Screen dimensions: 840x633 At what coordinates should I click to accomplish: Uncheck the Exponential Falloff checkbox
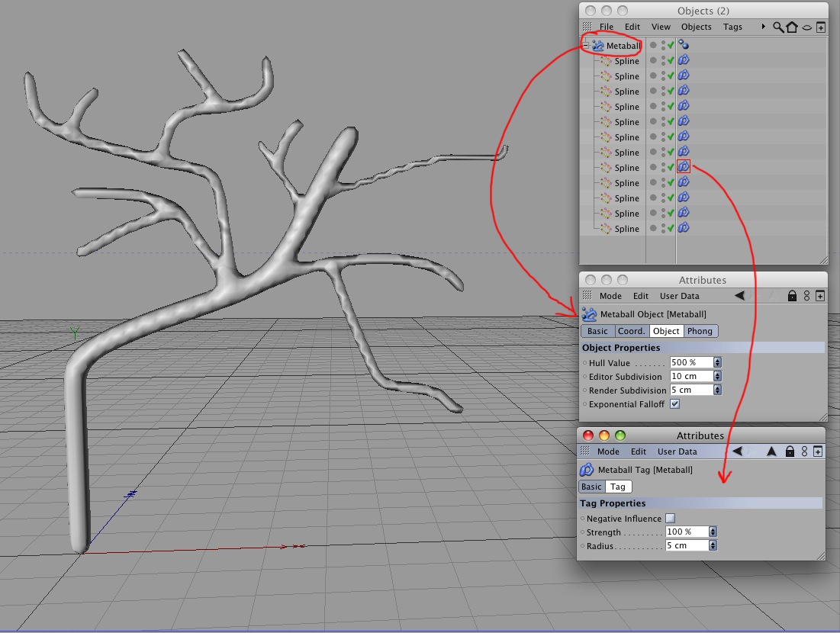coord(675,403)
